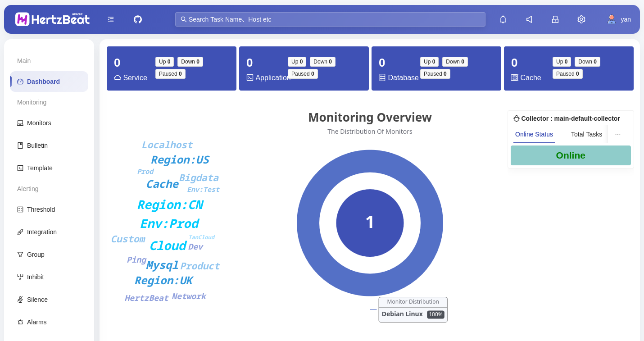
Task: Click the lock icon in header
Action: coord(555,19)
